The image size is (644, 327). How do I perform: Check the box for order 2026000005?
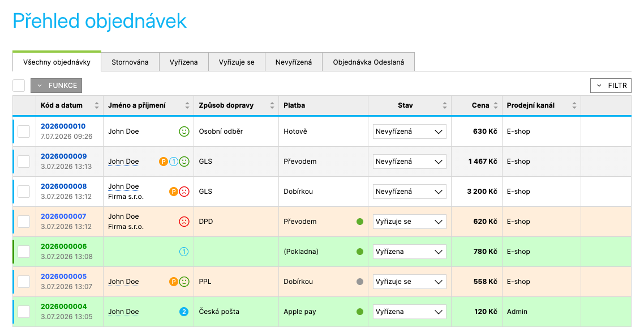pyautogui.click(x=24, y=281)
